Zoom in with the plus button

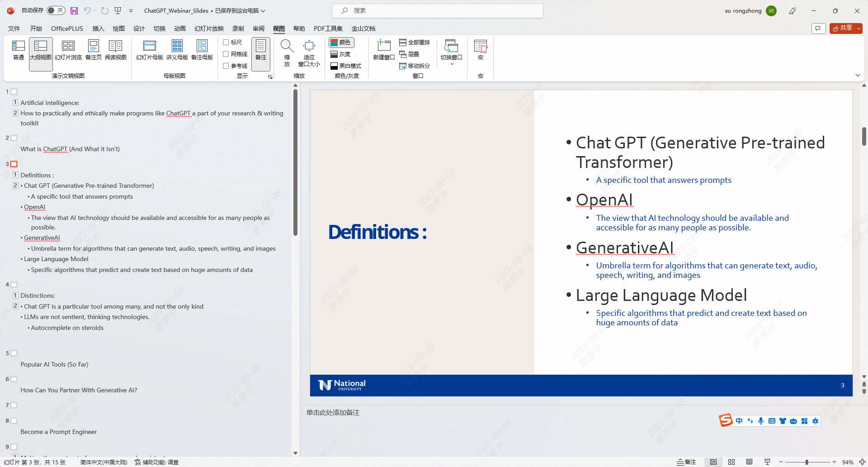point(834,462)
